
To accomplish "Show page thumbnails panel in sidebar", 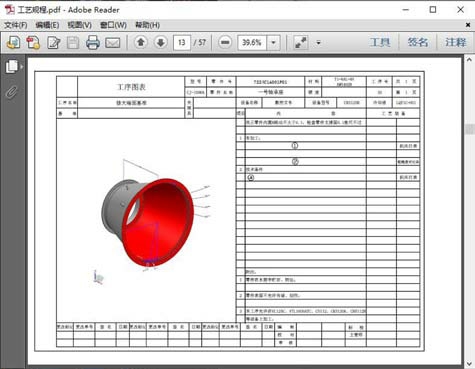I will coord(13,66).
